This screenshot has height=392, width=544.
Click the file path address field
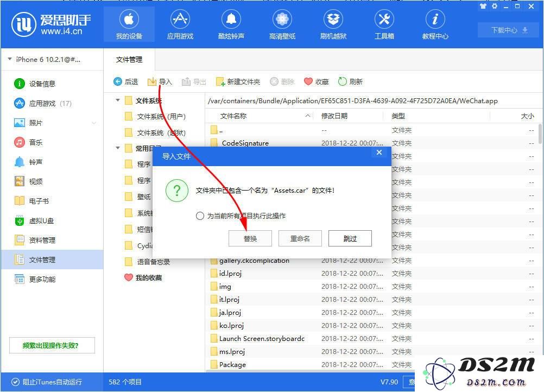pyautogui.click(x=374, y=100)
